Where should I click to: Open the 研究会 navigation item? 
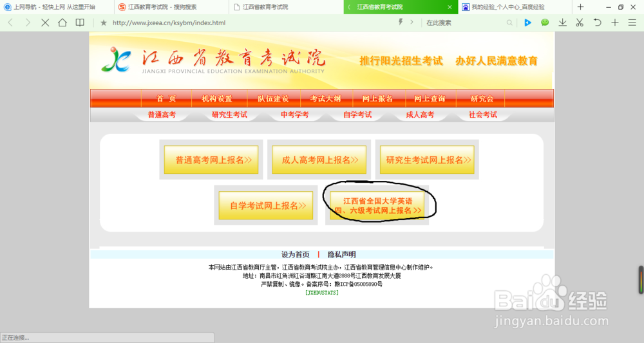point(482,98)
